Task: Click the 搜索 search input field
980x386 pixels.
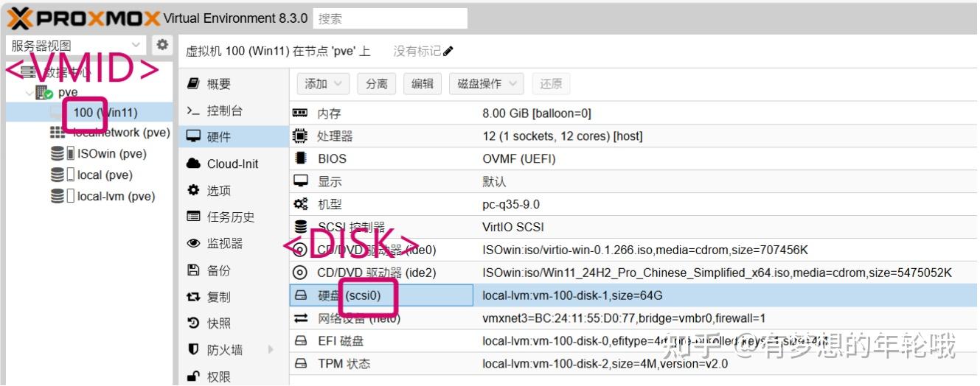Action: [390, 18]
